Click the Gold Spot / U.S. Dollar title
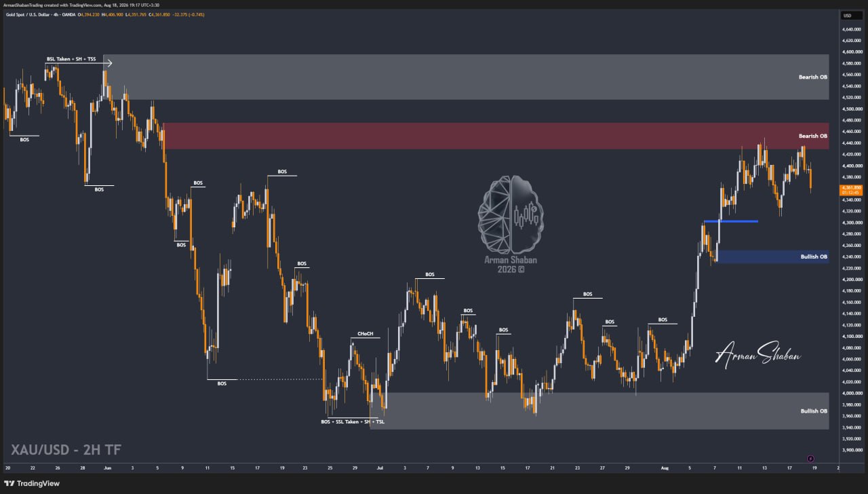The image size is (868, 494). coord(29,15)
